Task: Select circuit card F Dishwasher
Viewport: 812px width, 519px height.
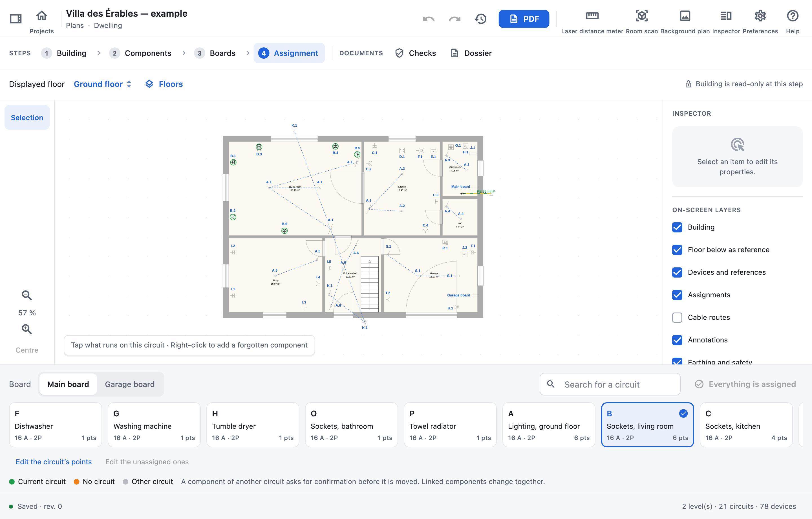Action: click(55, 425)
